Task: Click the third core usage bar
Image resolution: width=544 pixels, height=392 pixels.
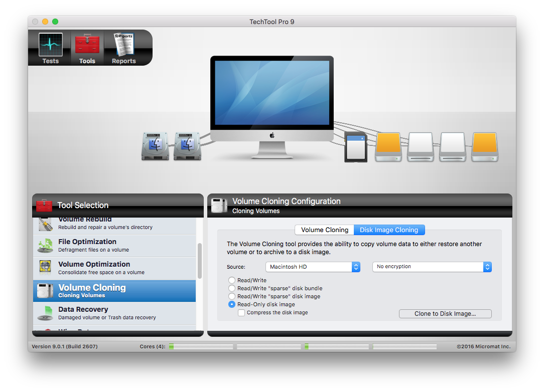Action: tap(337, 346)
